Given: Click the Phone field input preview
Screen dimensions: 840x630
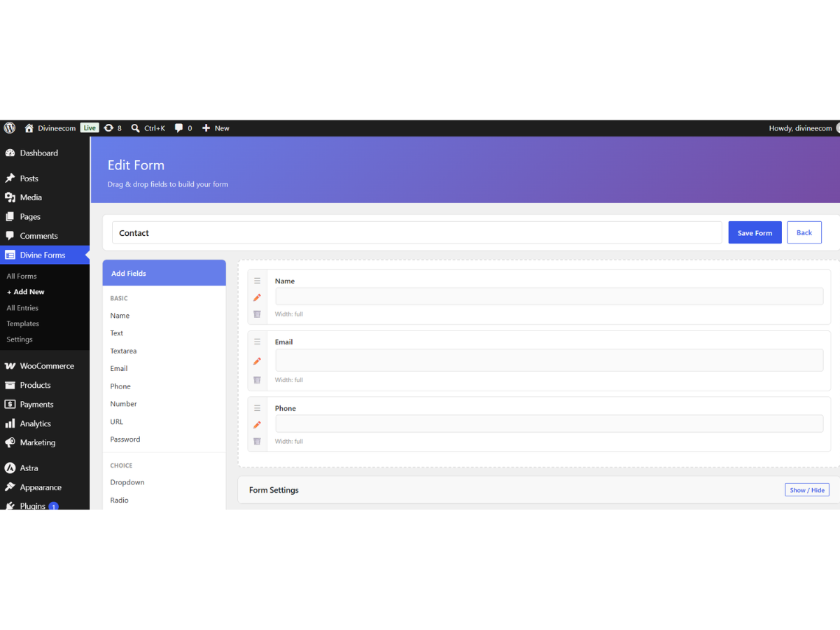Looking at the screenshot, I should 549,423.
